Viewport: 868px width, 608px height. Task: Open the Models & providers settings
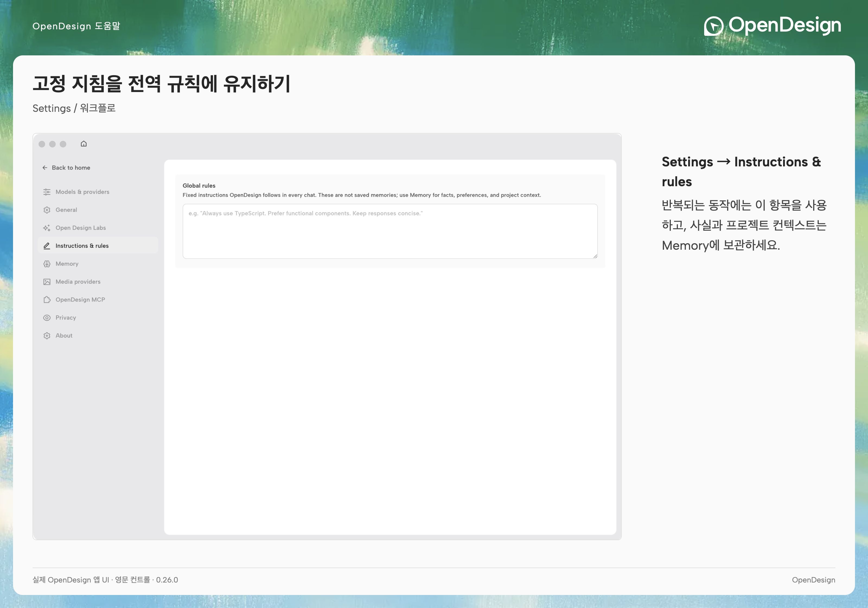click(98, 192)
